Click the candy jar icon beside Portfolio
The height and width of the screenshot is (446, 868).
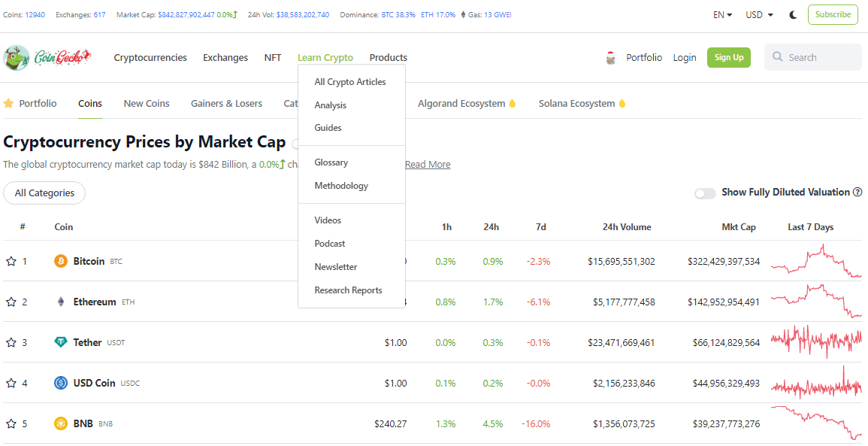[x=610, y=58]
